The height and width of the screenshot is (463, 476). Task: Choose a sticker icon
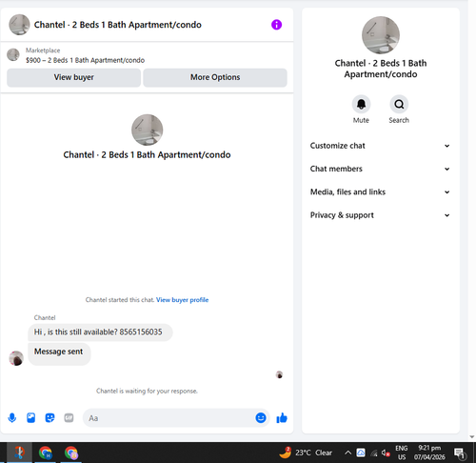(x=50, y=417)
